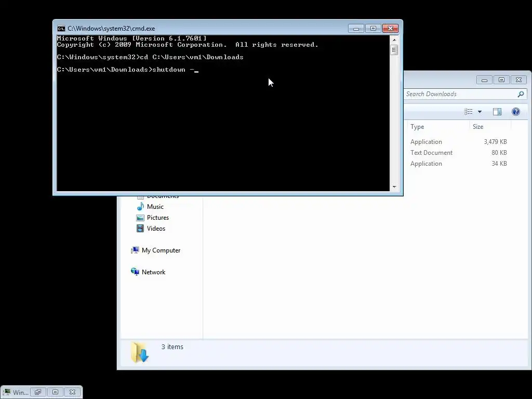
Task: Open the cmd.exe window system menu icon
Action: pos(61,29)
